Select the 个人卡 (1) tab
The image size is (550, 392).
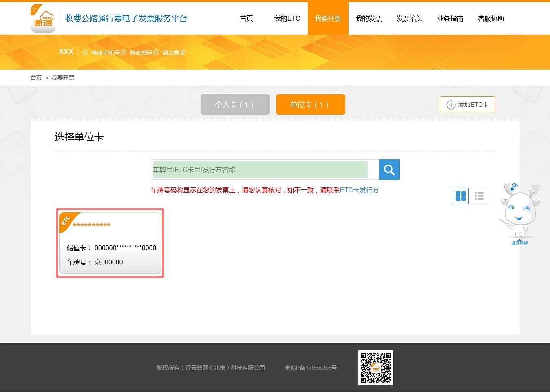(235, 105)
